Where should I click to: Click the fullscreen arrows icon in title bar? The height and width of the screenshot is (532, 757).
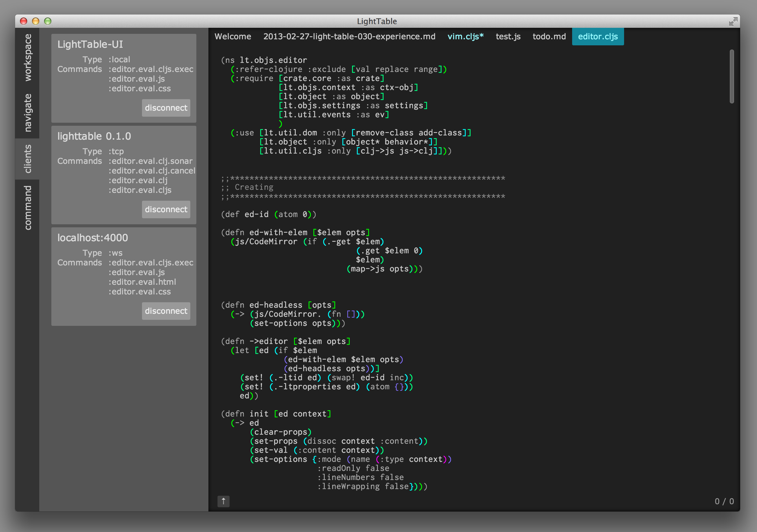click(733, 21)
